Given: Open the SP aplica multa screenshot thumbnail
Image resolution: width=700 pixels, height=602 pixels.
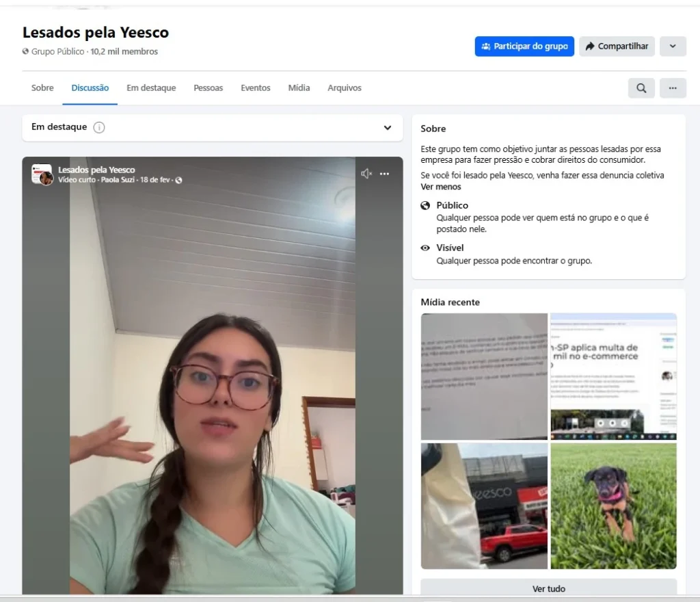Looking at the screenshot, I should (x=613, y=376).
